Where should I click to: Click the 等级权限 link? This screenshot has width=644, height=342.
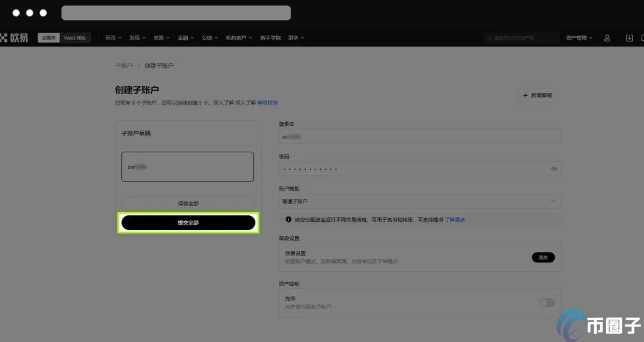coord(268,102)
